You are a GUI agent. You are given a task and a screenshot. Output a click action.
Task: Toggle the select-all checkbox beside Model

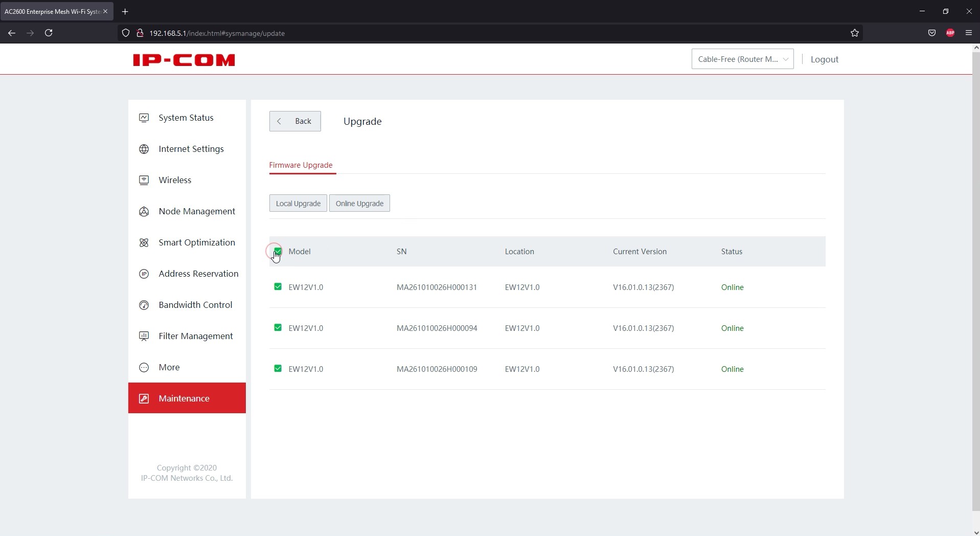click(x=278, y=251)
